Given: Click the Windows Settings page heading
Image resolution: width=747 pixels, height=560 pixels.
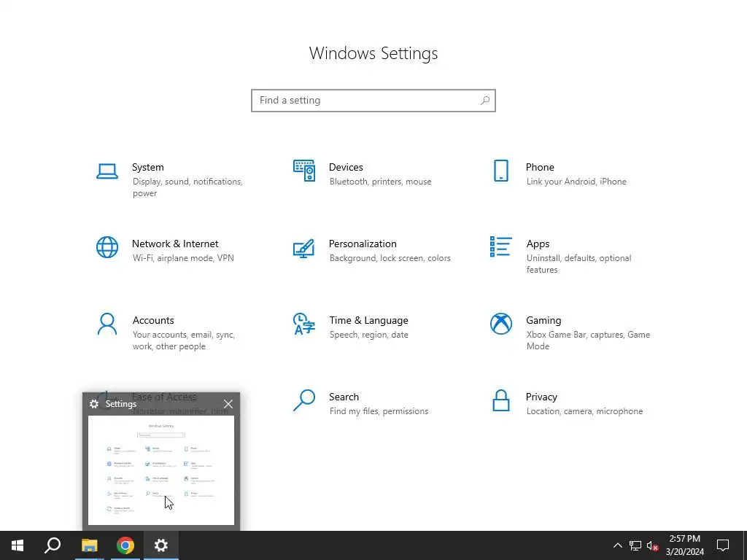Looking at the screenshot, I should [373, 52].
